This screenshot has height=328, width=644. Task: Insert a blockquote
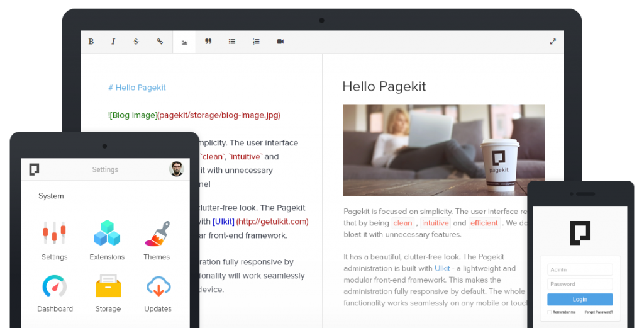[x=208, y=42]
